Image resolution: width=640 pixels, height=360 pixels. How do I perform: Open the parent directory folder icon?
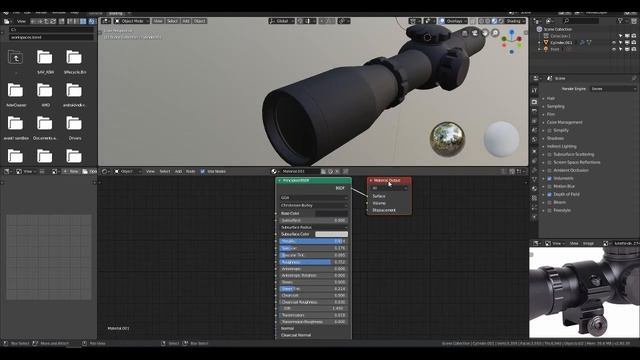click(16, 58)
